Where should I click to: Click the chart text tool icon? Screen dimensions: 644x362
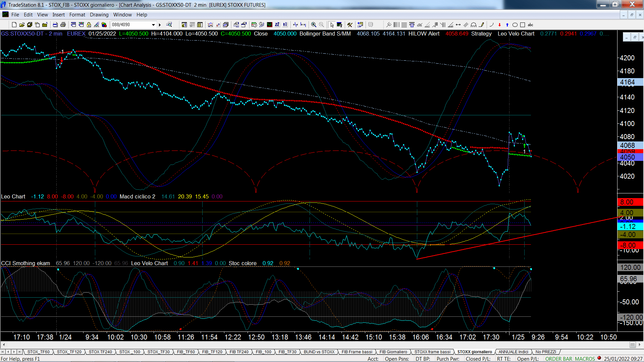pos(339,25)
